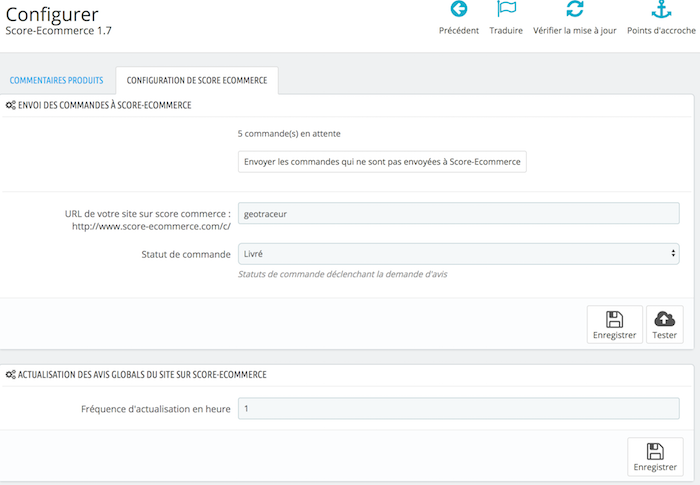Click the Traduire flag icon
The height and width of the screenshot is (485, 700).
[x=506, y=8]
